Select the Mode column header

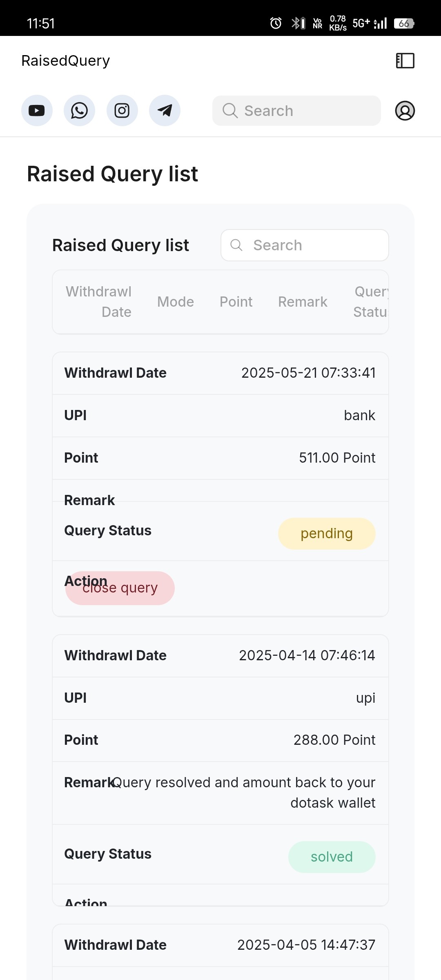tap(176, 302)
